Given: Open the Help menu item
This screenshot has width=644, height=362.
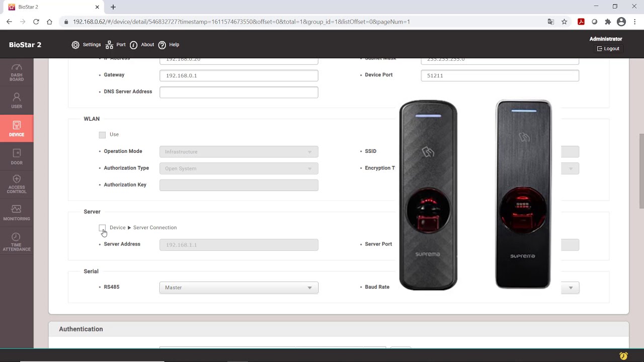Looking at the screenshot, I should (x=169, y=45).
